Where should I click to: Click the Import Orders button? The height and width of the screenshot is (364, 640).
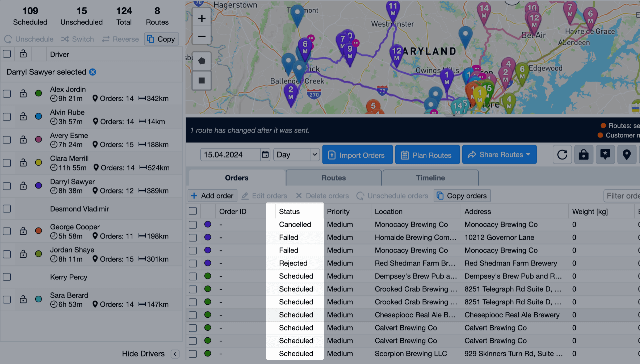click(x=357, y=155)
